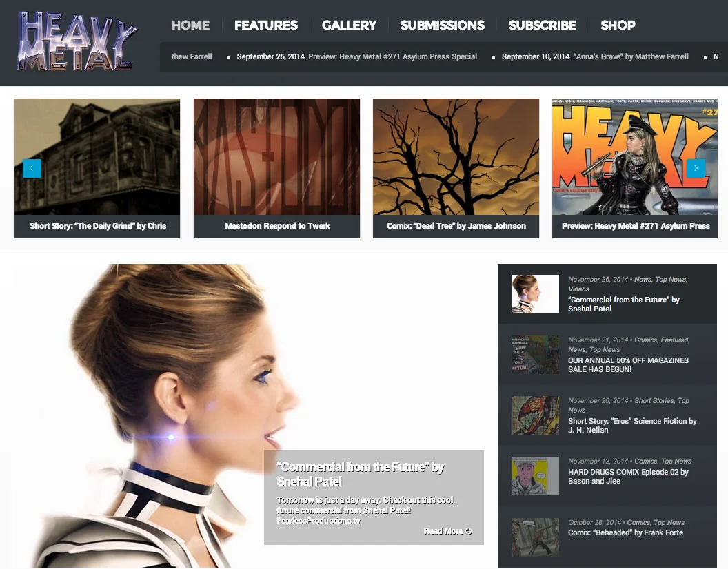Open "The Daily Grind" short story card image
728x569 pixels.
(x=97, y=156)
